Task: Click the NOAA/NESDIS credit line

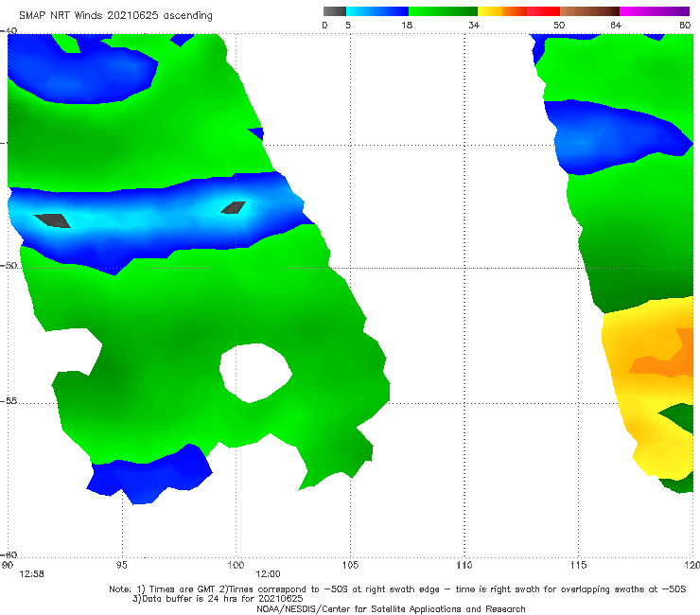Action: (391, 608)
